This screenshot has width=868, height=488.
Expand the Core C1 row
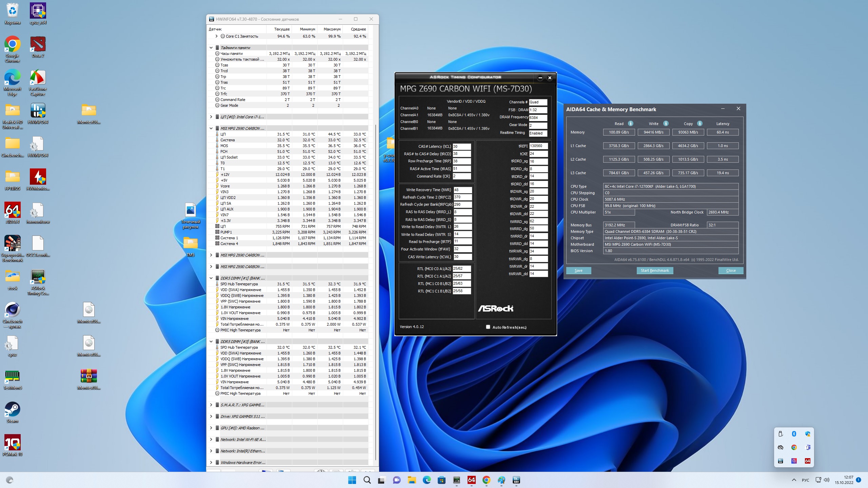tap(216, 36)
